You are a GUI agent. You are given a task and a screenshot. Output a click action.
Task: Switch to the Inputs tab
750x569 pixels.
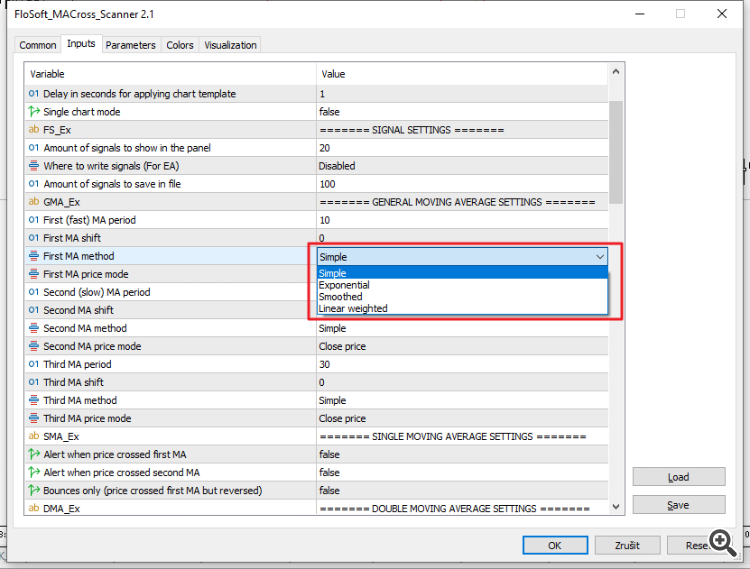[81, 44]
